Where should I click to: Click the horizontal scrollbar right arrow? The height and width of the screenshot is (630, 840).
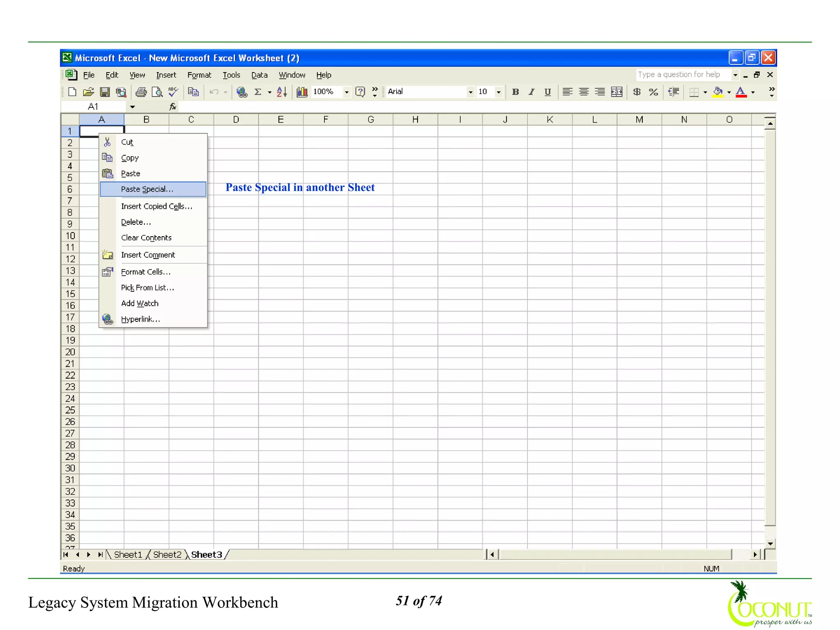coord(755,555)
